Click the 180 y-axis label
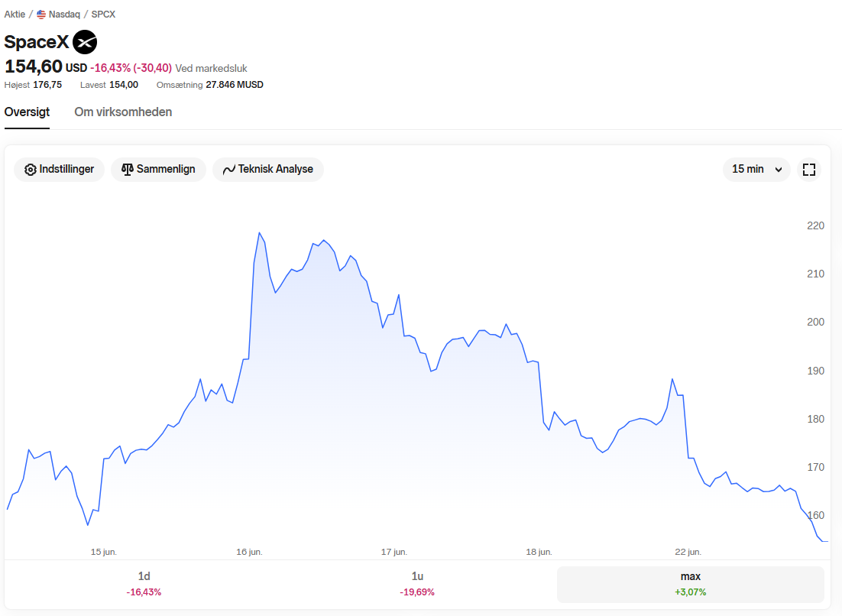The height and width of the screenshot is (616, 842). point(815,419)
